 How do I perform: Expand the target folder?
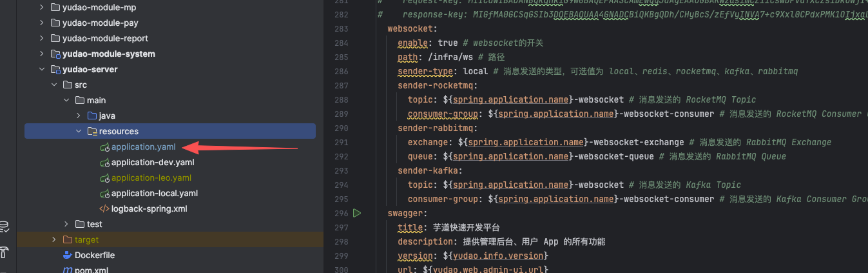click(54, 240)
